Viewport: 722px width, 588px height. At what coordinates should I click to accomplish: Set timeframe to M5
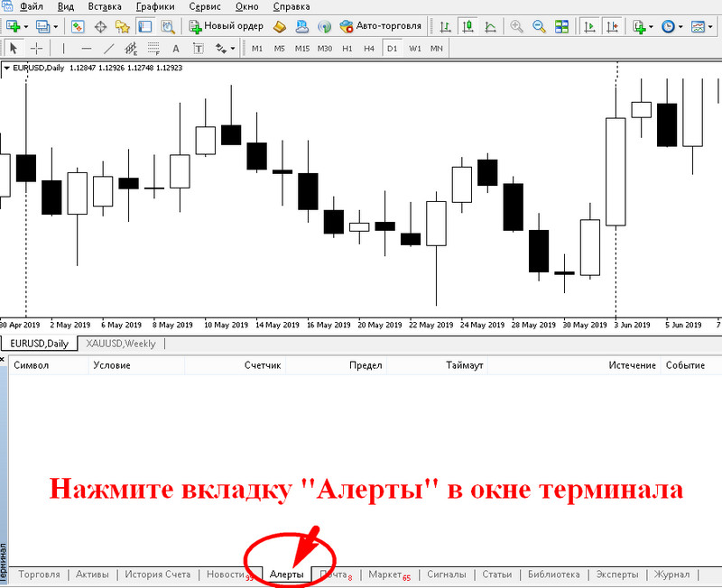click(x=280, y=49)
